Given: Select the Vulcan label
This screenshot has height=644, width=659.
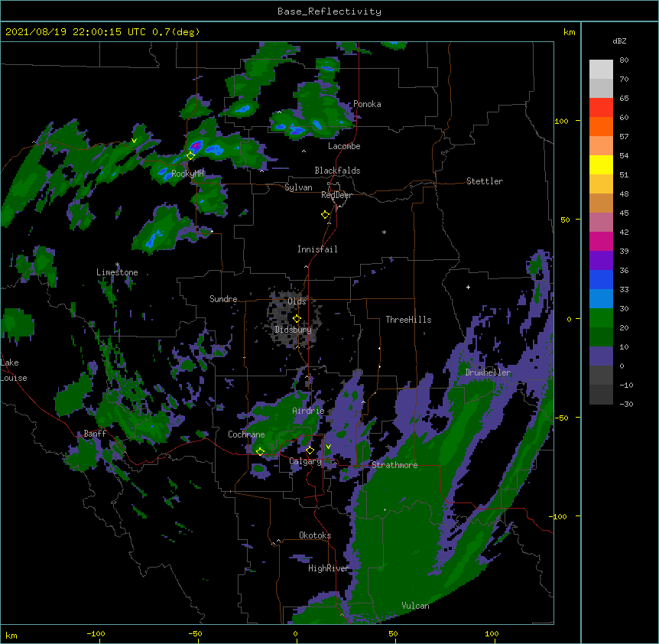Looking at the screenshot, I should point(415,606).
